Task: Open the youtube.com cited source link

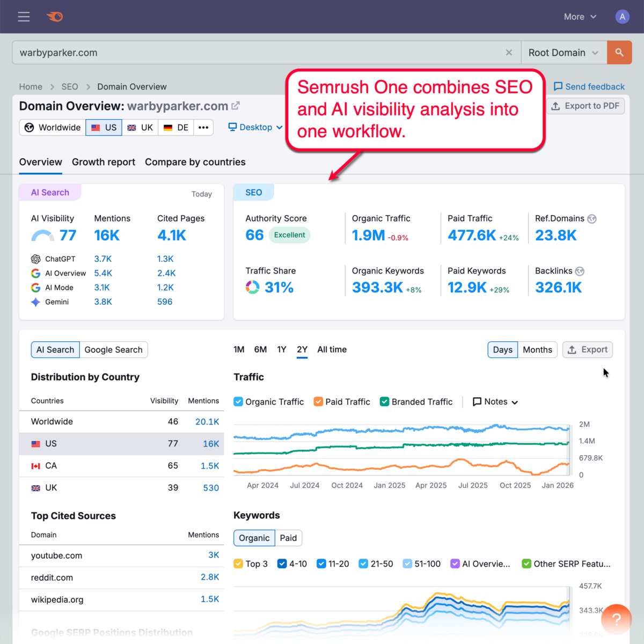Action: pyautogui.click(x=56, y=555)
